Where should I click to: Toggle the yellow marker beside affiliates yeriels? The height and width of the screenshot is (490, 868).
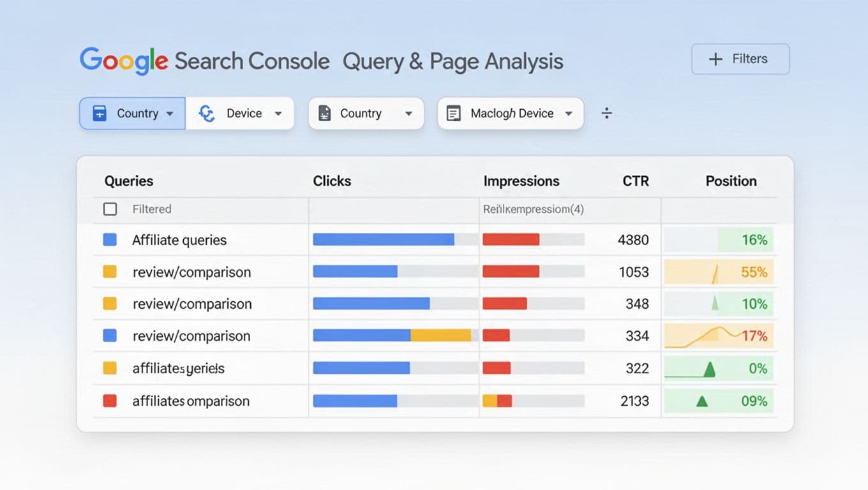point(108,368)
